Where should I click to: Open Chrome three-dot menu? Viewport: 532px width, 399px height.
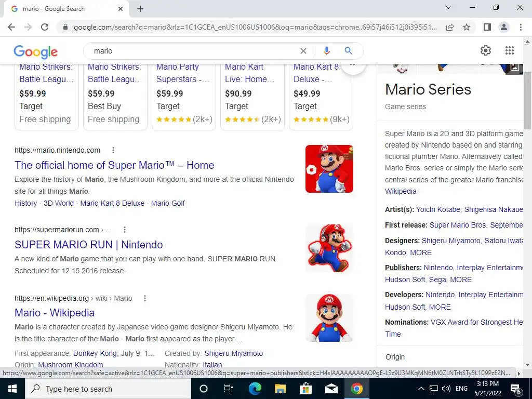[521, 27]
